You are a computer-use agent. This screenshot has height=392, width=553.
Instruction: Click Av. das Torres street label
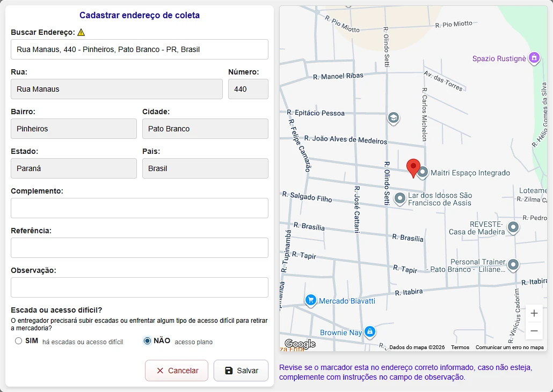[x=443, y=81]
